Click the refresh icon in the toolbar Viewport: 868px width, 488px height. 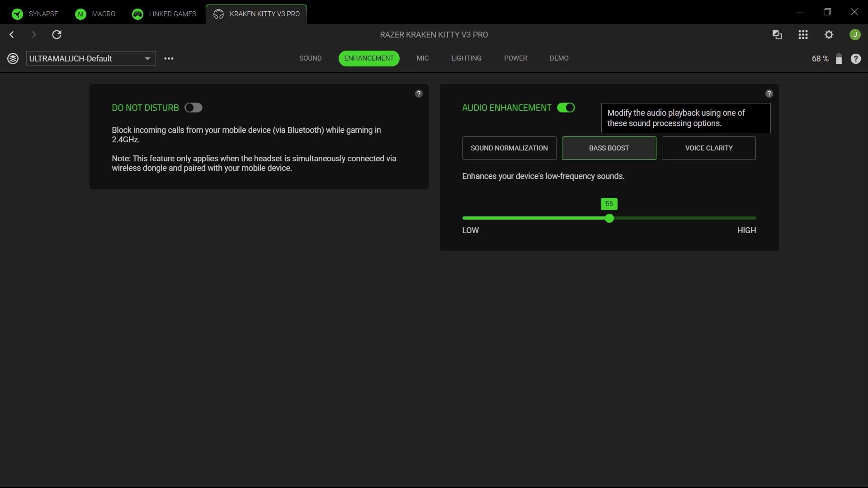click(x=57, y=34)
